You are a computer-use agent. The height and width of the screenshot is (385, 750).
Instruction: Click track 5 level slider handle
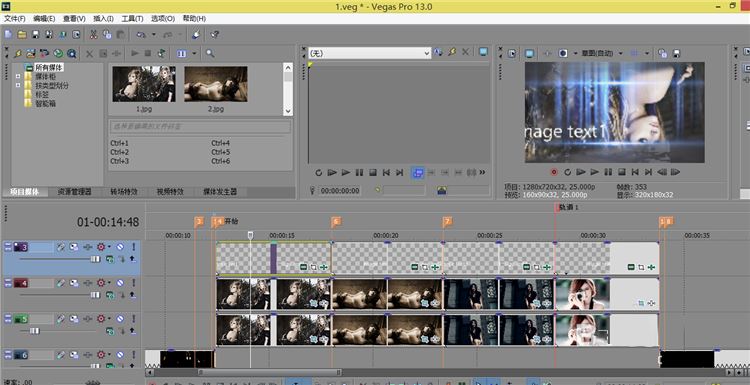(x=34, y=330)
